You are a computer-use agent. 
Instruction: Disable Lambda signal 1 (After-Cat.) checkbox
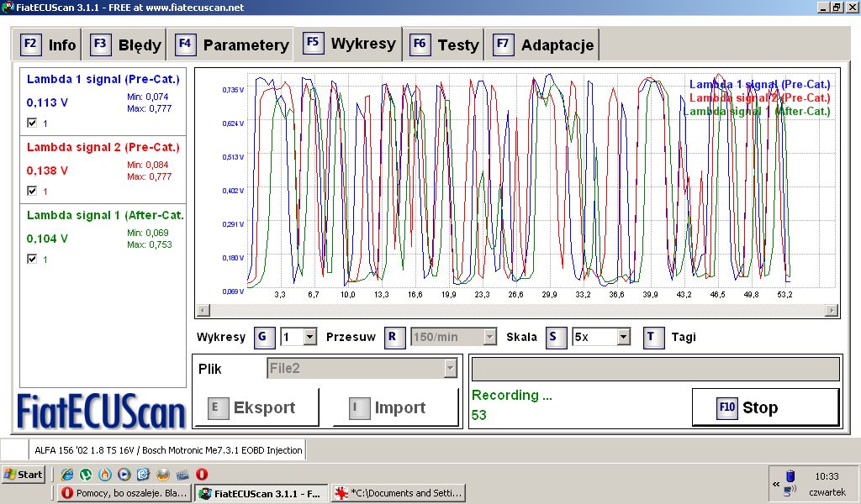[x=32, y=260]
